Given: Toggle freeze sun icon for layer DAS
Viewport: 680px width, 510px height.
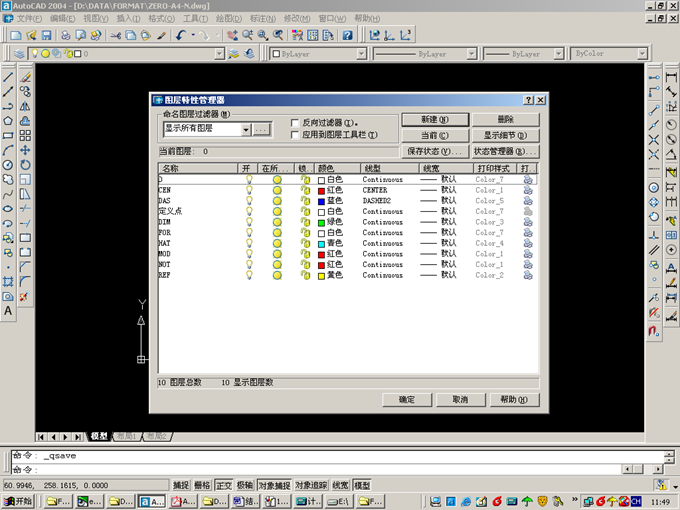Looking at the screenshot, I should (277, 201).
